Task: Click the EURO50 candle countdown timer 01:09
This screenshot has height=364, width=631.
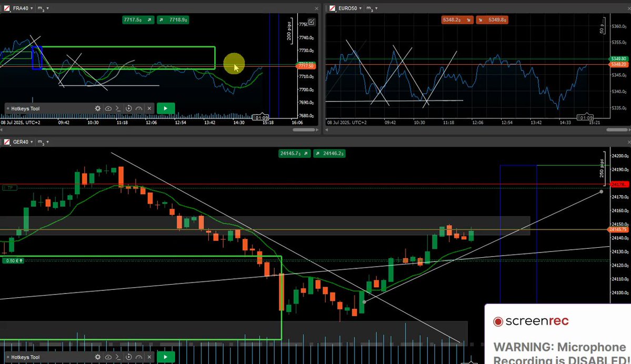Action: pos(585,118)
